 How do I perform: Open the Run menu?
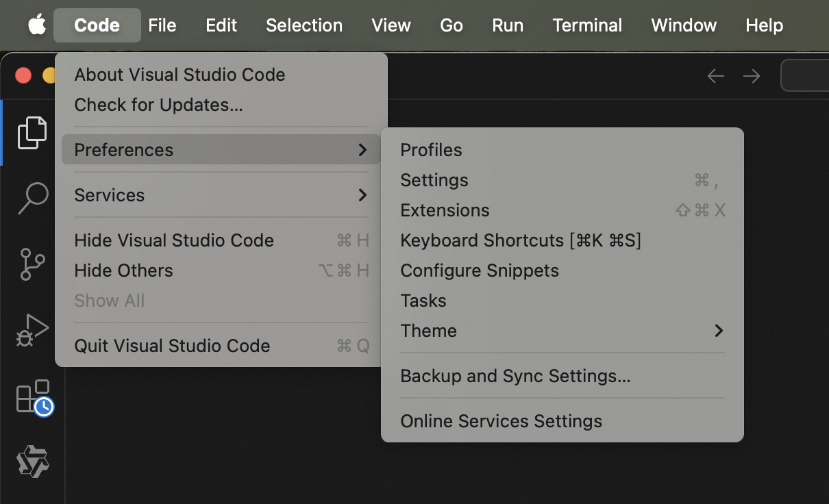[508, 25]
